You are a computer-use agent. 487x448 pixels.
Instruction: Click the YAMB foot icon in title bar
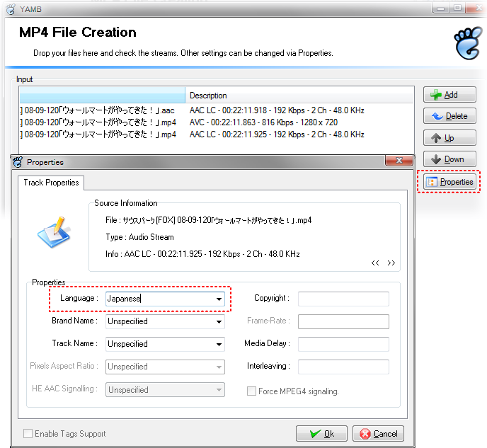pyautogui.click(x=11, y=9)
